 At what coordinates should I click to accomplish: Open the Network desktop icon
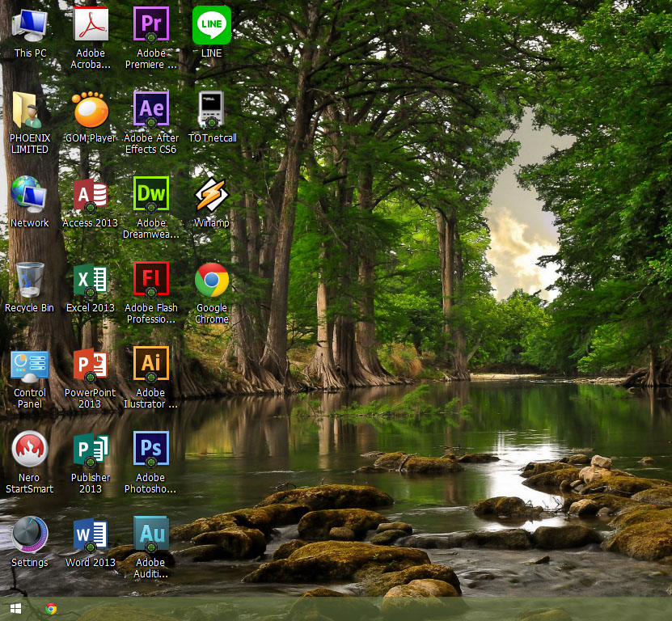point(29,194)
